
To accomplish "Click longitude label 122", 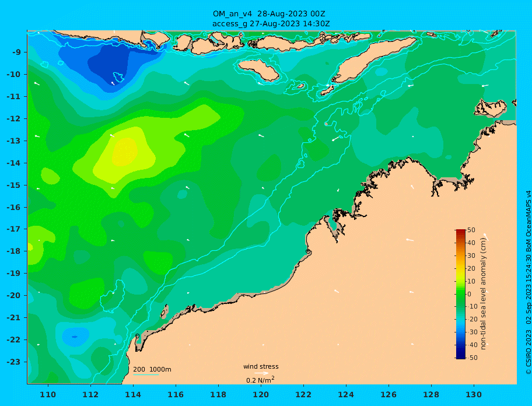I will [303, 394].
